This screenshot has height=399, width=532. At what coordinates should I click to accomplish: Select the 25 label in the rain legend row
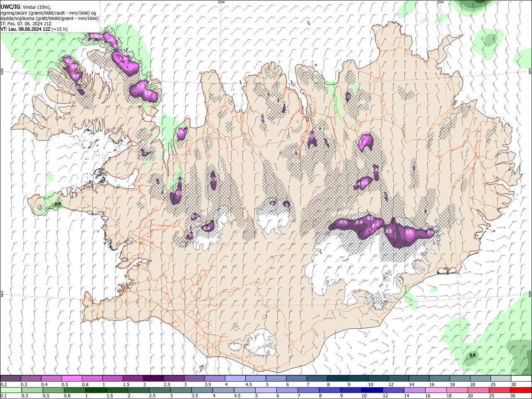pyautogui.click(x=491, y=396)
